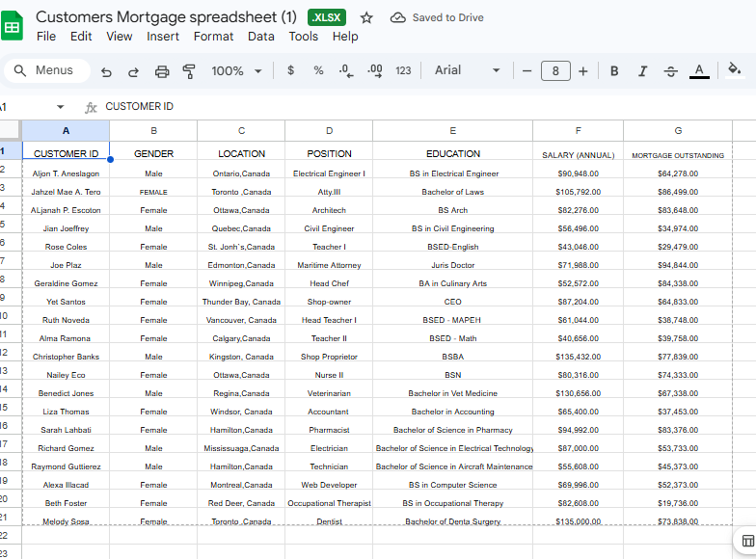
Task: Select column E header
Action: click(x=453, y=131)
